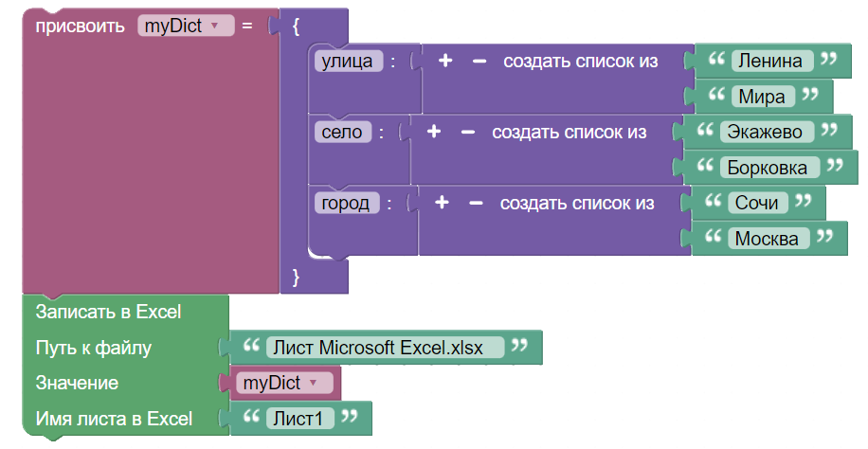Edit the dictionary key field село
The height and width of the screenshot is (449, 868).
tap(343, 132)
